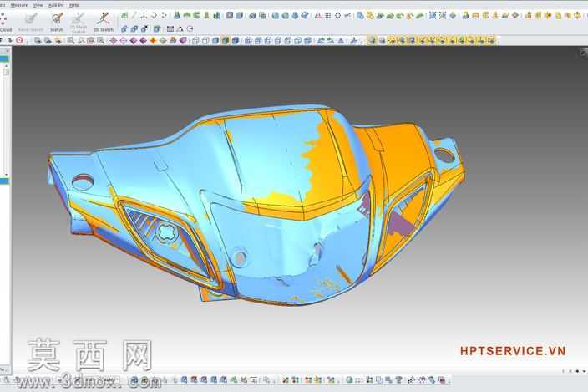588x392 pixels.
Task: Click the blue solid box icon beside the grey square
Action: [239, 15]
